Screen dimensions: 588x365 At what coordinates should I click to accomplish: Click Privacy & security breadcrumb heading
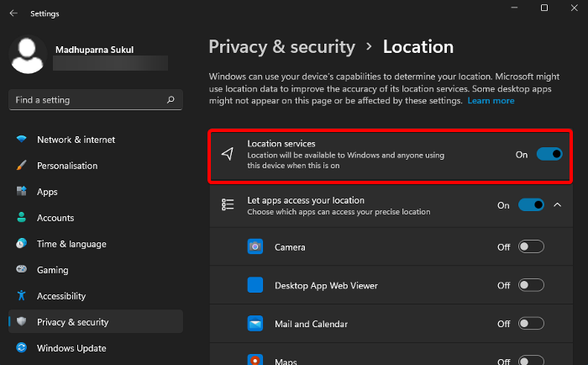click(281, 47)
